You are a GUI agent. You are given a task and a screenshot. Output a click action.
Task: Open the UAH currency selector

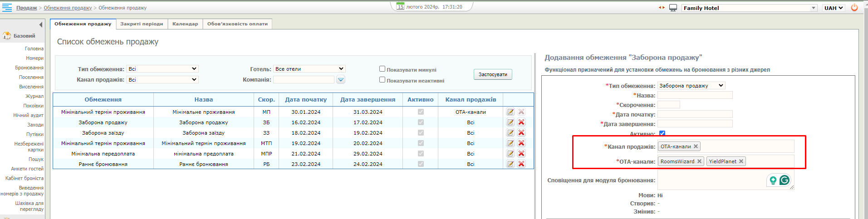(x=834, y=8)
